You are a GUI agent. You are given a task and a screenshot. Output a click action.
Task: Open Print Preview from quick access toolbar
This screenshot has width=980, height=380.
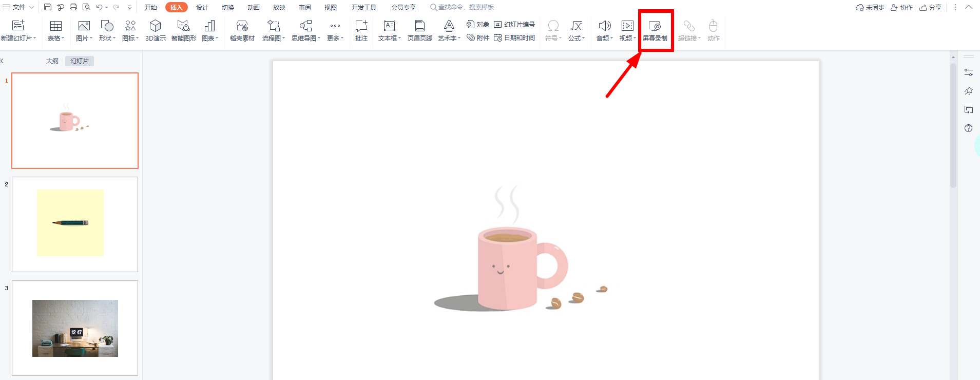[x=86, y=7]
